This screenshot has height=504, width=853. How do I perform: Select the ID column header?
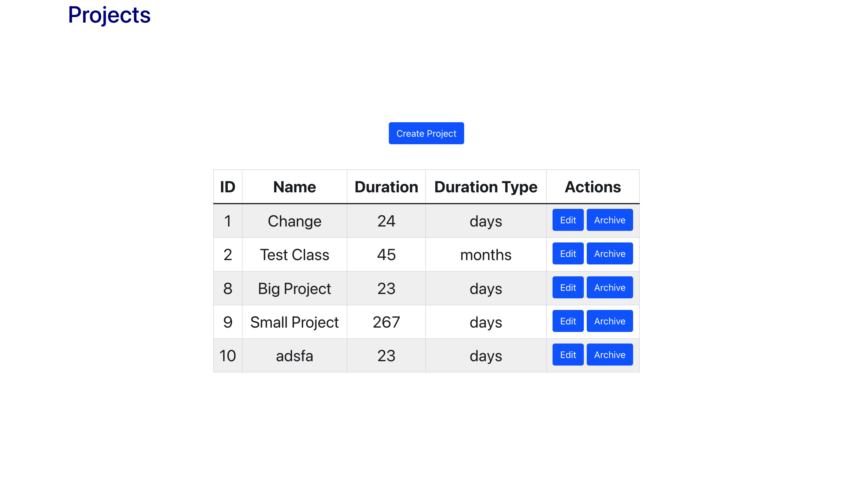(x=227, y=187)
